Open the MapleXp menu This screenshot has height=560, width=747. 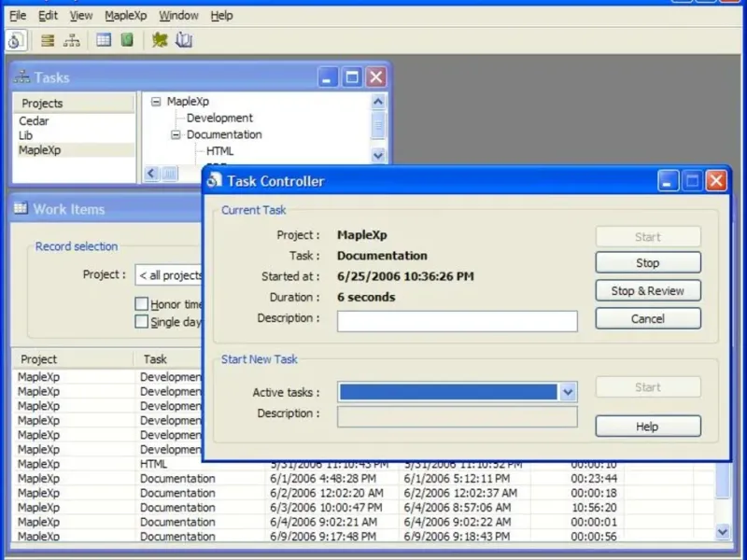[x=125, y=16]
